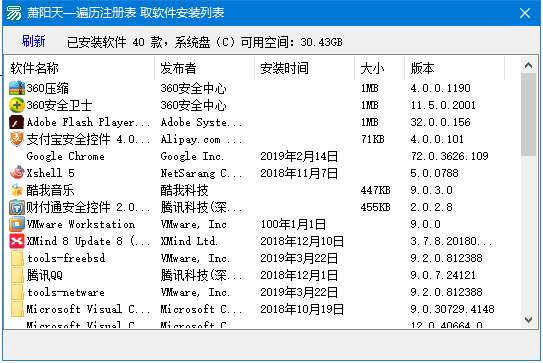Click the XMind 8 red icon

coord(17,241)
